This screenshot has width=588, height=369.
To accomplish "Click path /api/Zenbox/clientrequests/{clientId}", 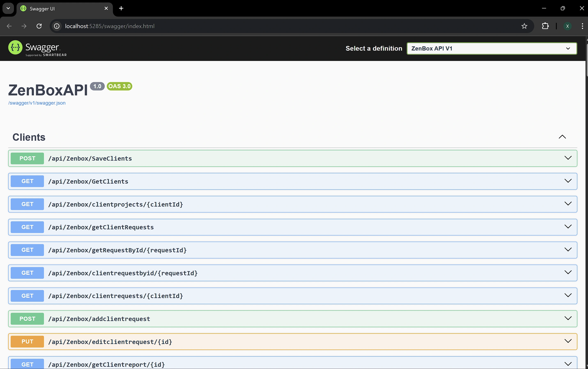I will [x=115, y=296].
